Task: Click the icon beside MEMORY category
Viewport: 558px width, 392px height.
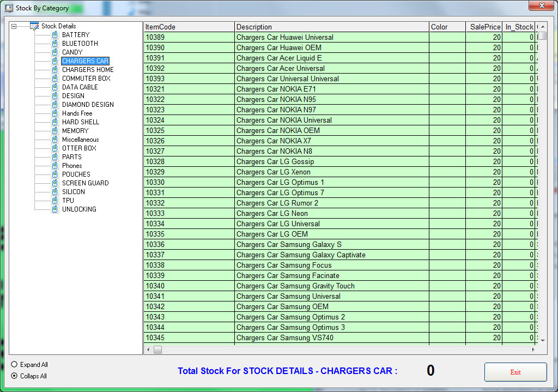Action: (55, 131)
